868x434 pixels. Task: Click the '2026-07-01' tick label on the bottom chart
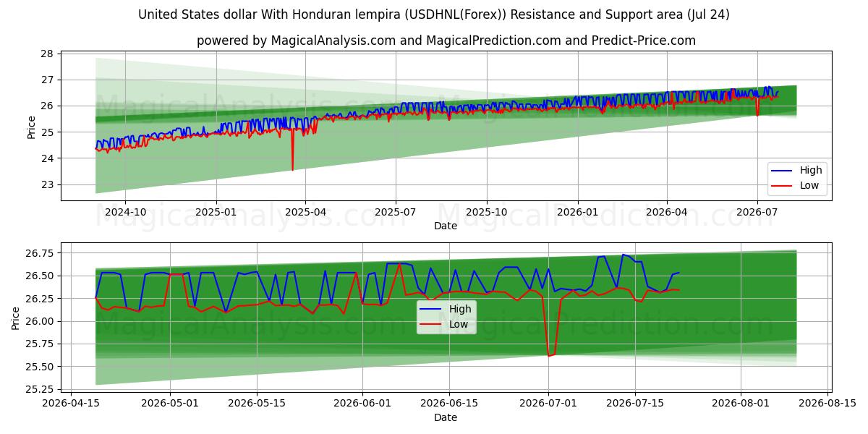pyautogui.click(x=548, y=404)
